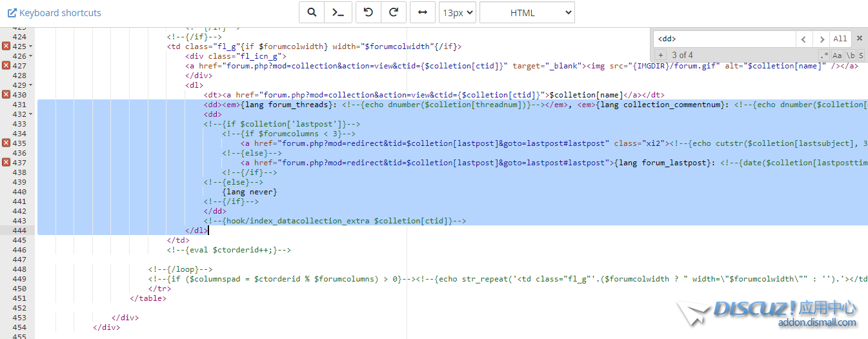This screenshot has width=868, height=339.
Task: Click the All matches button
Action: click(x=840, y=39)
